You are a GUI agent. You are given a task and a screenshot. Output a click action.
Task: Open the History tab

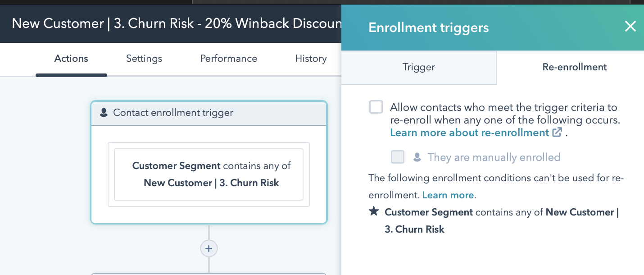(x=311, y=59)
